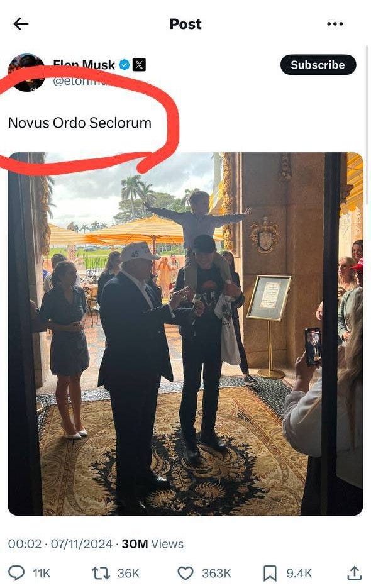Click the Post header title
The image size is (371, 588).
coord(185,24)
